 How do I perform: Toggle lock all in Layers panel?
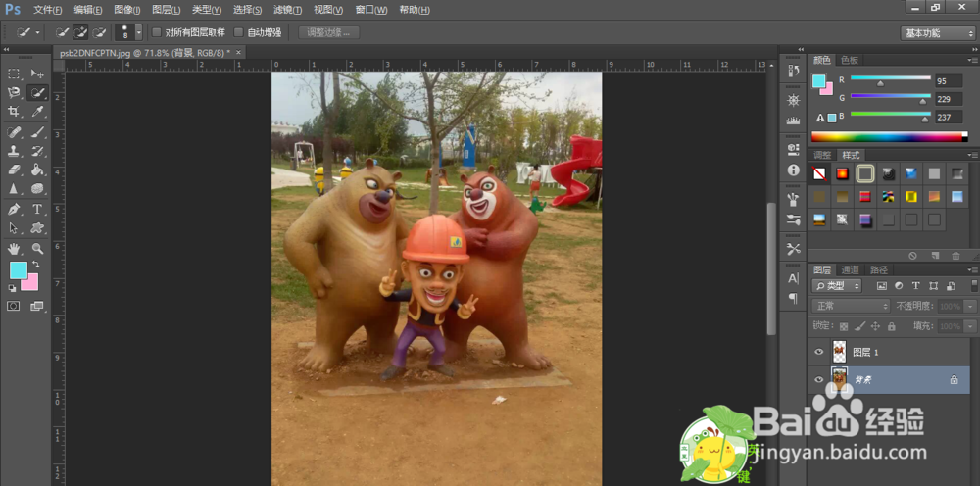pyautogui.click(x=891, y=326)
